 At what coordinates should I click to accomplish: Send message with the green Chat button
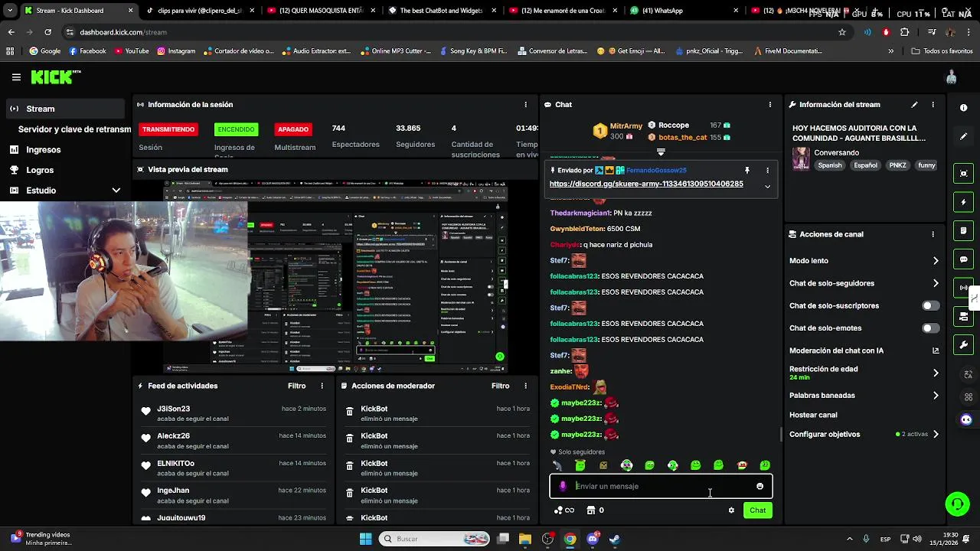(757, 510)
